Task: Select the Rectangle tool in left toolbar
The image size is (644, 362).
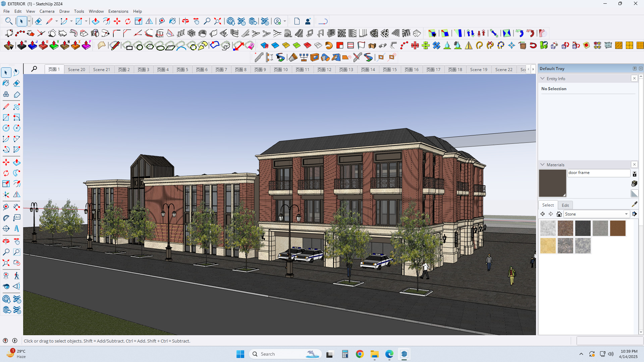Action: 6,117
